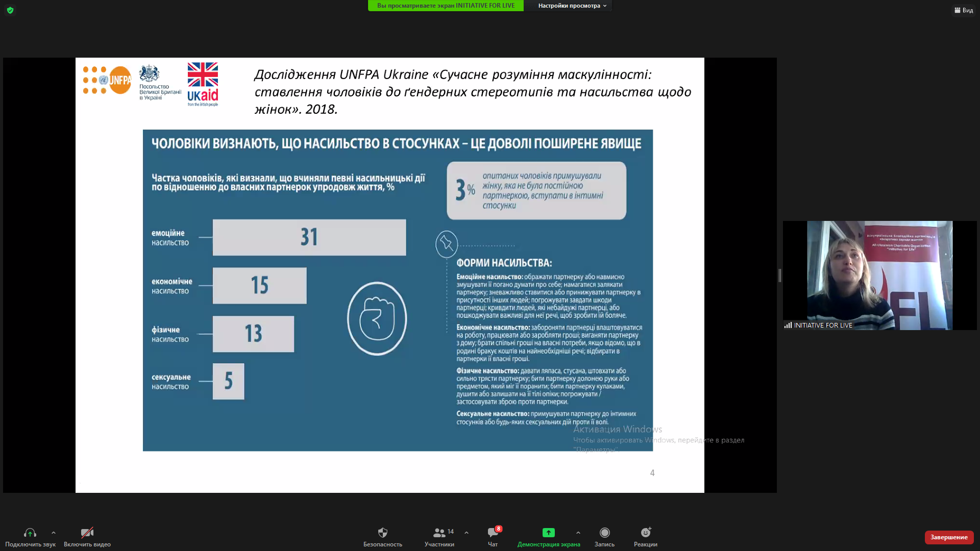
Task: Toggle the Record circle icon
Action: tap(604, 533)
